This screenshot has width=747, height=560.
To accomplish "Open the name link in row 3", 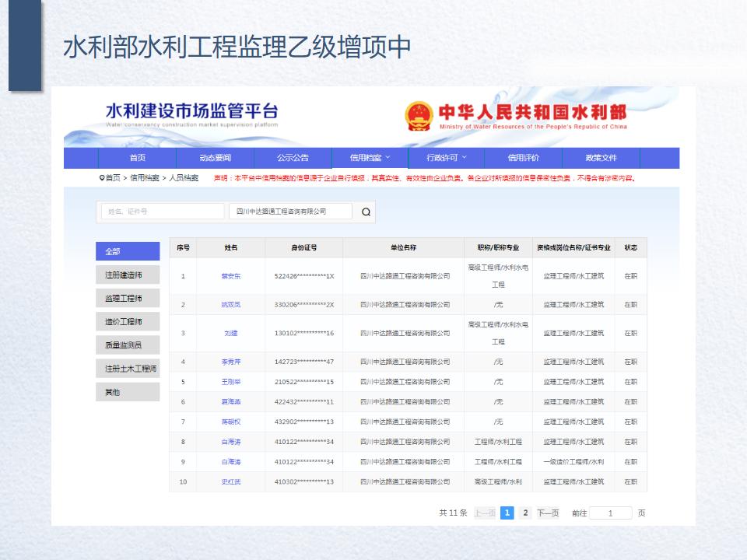I will (x=231, y=334).
